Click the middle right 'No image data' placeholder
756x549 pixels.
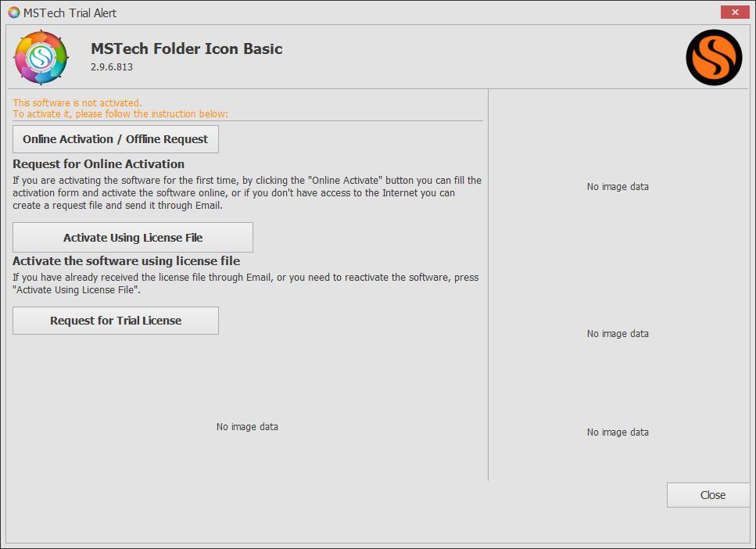click(618, 334)
